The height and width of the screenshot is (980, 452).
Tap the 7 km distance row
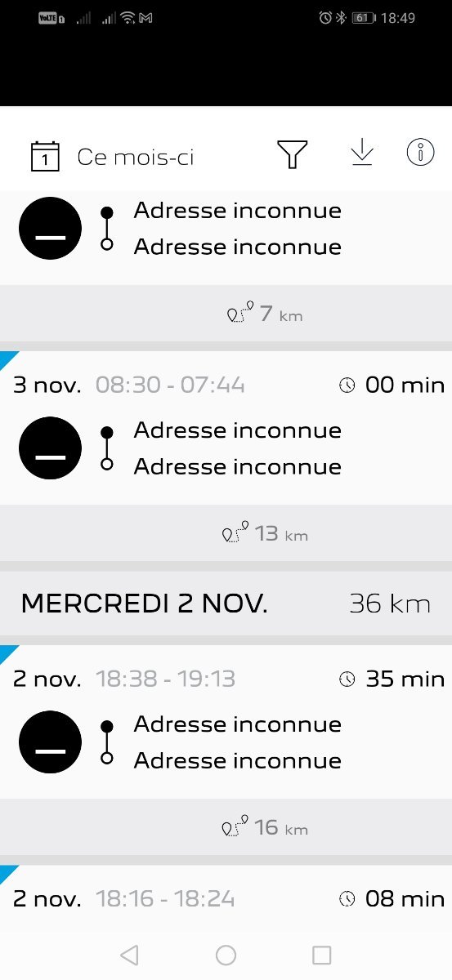(226, 314)
